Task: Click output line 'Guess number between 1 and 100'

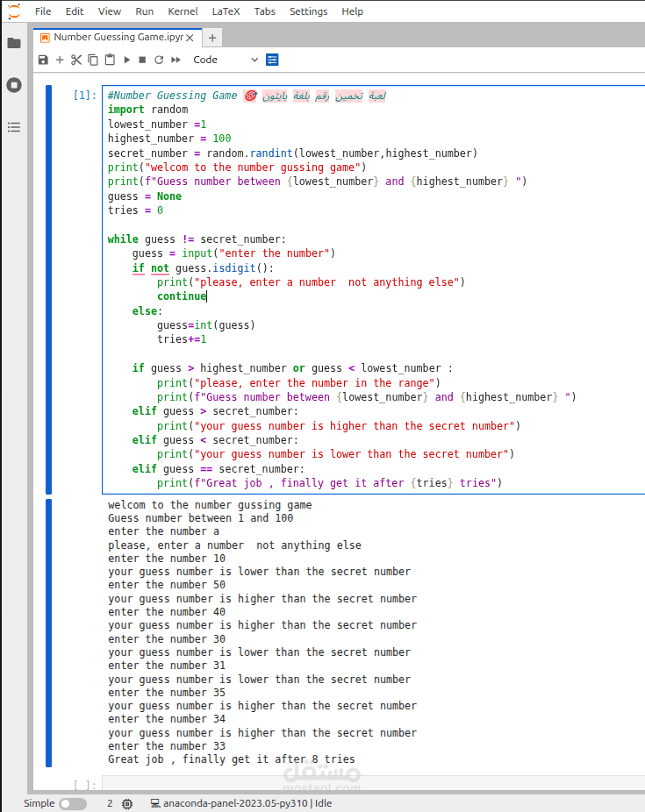Action: click(x=200, y=518)
